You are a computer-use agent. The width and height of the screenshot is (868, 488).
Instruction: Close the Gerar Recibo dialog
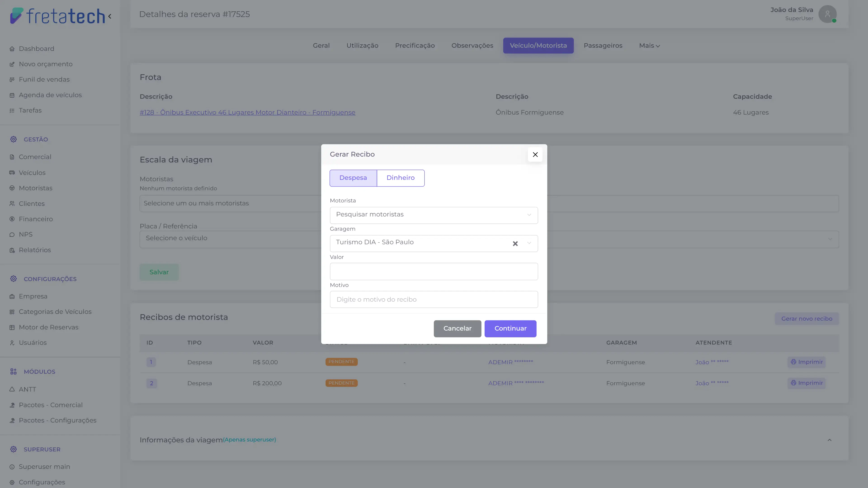[535, 155]
